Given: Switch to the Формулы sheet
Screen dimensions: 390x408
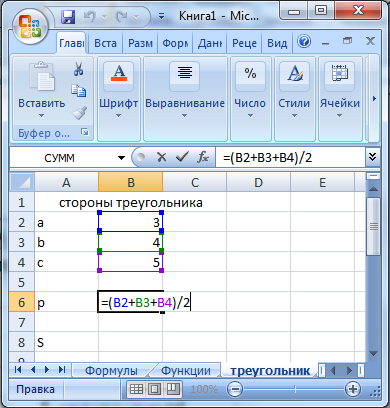Looking at the screenshot, I should 111,370.
